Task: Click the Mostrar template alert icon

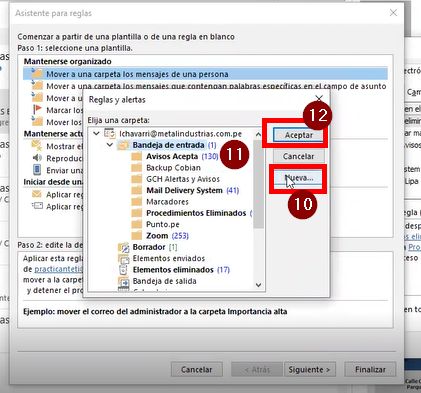Action: 37,145
